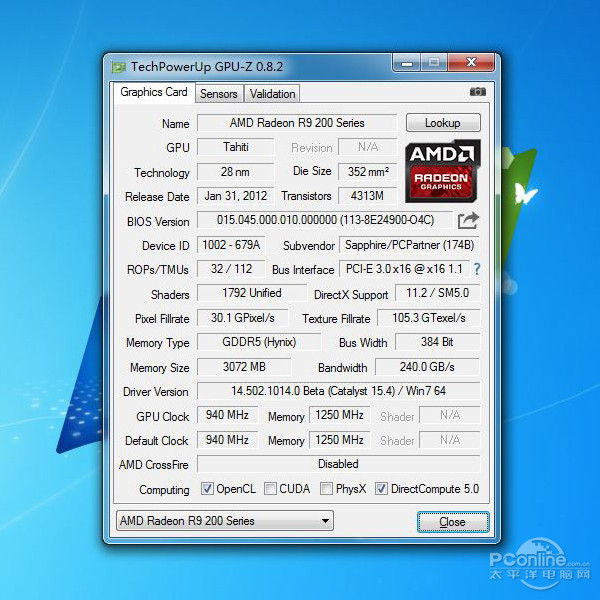This screenshot has width=600, height=600.
Task: Click the GPU Clock row Memory 1250 MHz field
Action: click(x=339, y=415)
